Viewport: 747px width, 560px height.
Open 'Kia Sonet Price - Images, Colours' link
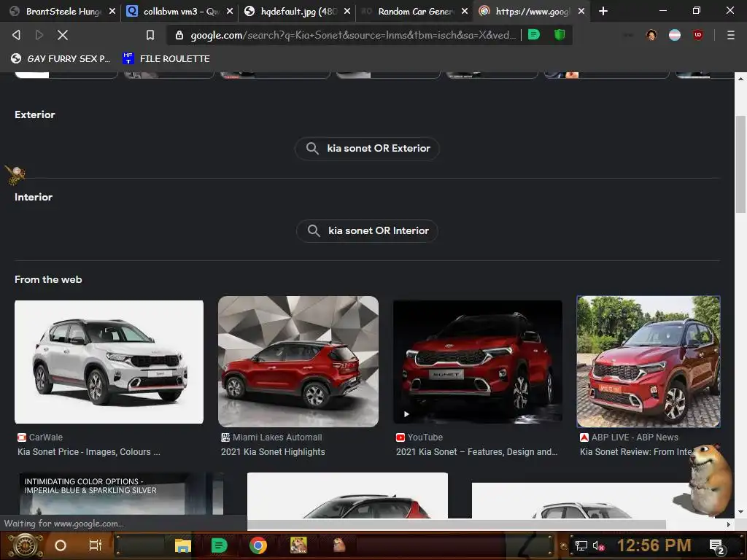[x=89, y=452]
